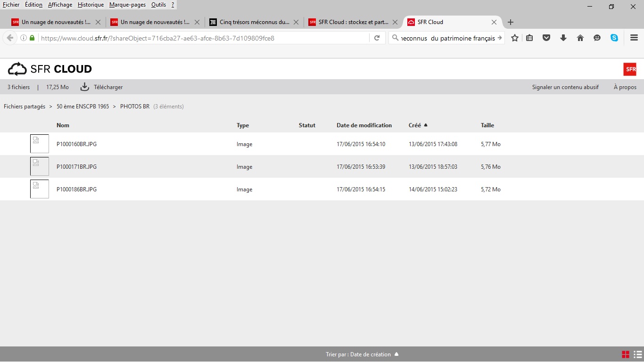Navigate to '50 ème ENSCPB 1965' breadcrumb
The width and height of the screenshot is (644, 362).
click(83, 107)
